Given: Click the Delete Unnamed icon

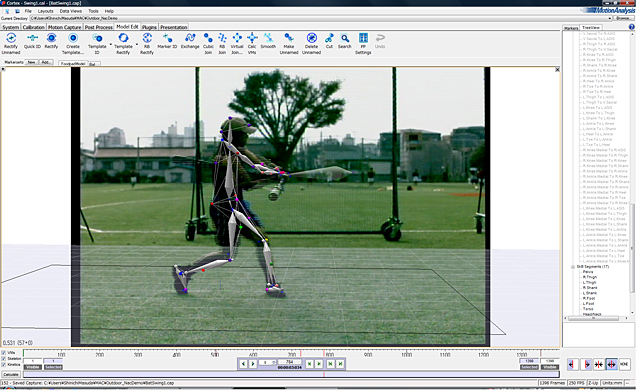Looking at the screenshot, I should pos(312,38).
